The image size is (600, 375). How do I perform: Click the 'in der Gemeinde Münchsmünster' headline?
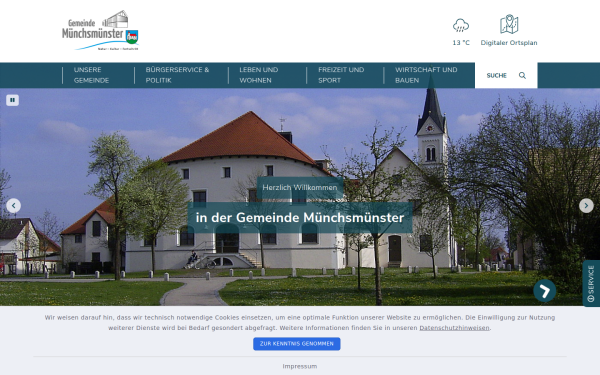click(x=300, y=218)
